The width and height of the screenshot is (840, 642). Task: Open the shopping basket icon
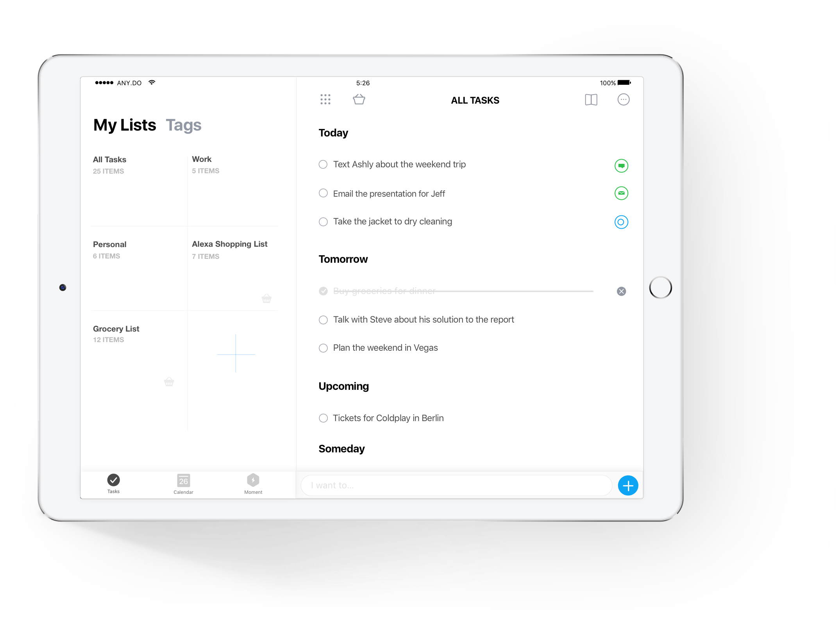[x=359, y=100]
